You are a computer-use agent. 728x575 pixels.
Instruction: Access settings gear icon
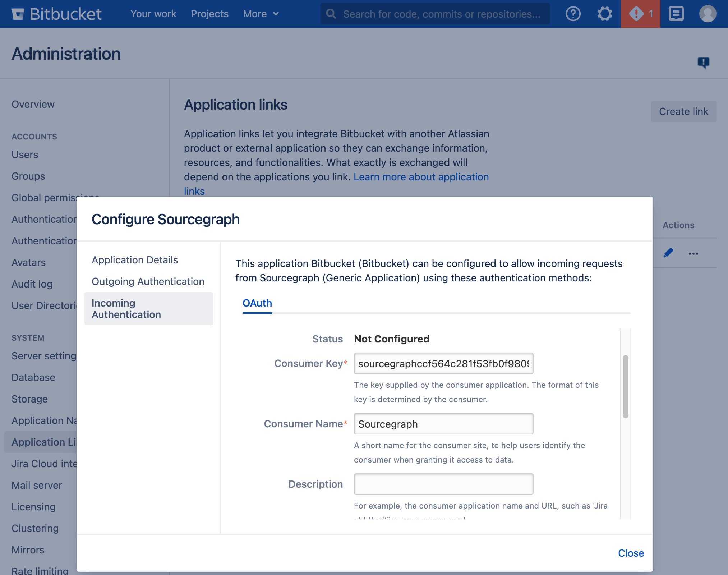pyautogui.click(x=604, y=14)
